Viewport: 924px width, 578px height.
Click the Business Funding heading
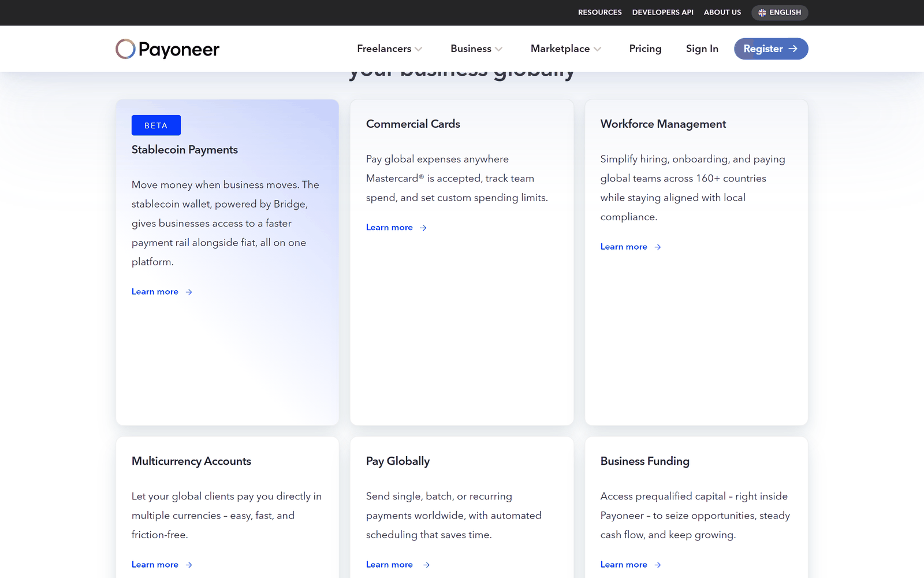(x=645, y=461)
